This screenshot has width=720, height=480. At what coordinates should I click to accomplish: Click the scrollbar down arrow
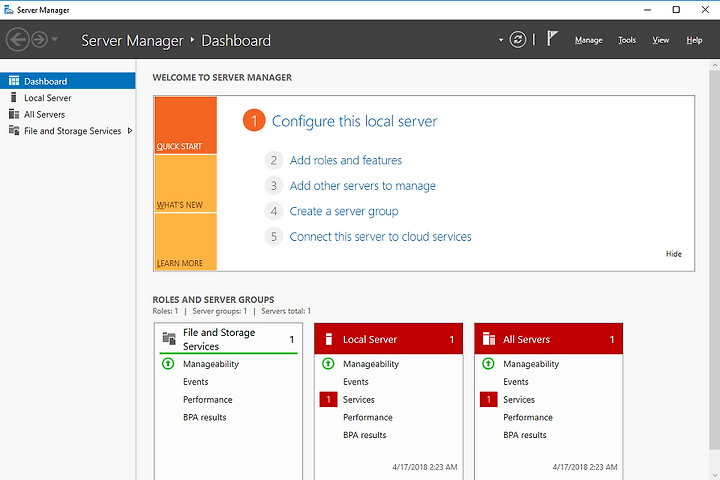pos(714,475)
